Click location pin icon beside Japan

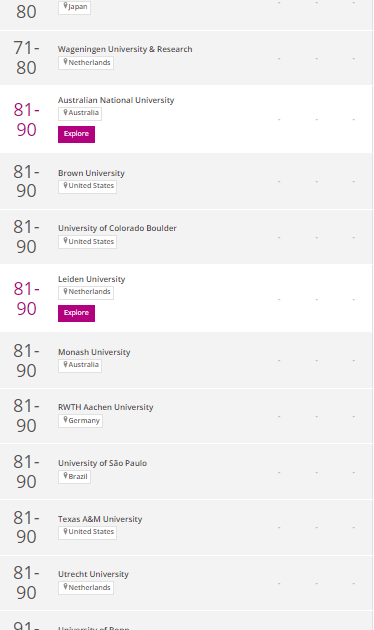(x=65, y=6)
